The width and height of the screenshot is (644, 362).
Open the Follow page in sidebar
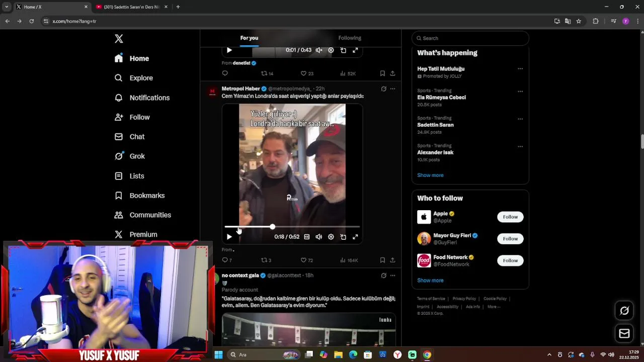[x=132, y=117]
